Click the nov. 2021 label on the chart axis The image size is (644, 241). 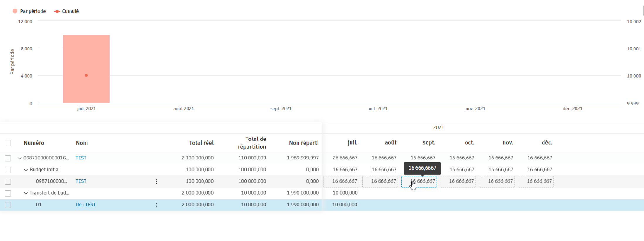475,109
